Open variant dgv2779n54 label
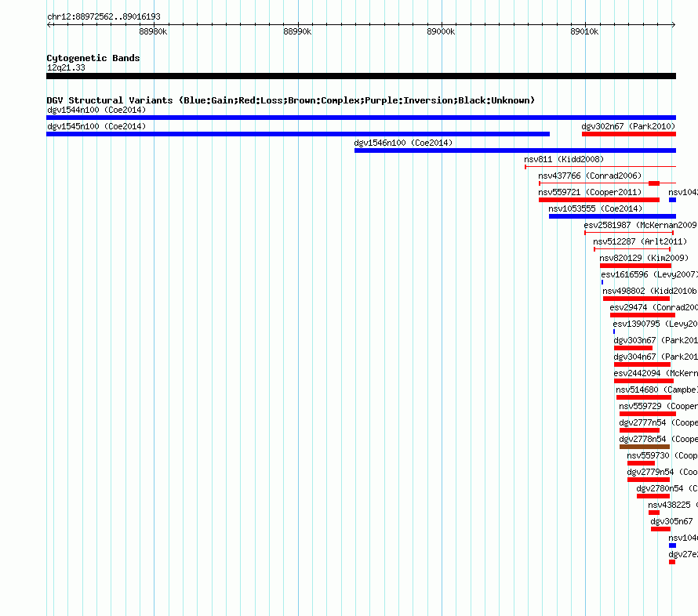The height and width of the screenshot is (616, 698). [662, 472]
